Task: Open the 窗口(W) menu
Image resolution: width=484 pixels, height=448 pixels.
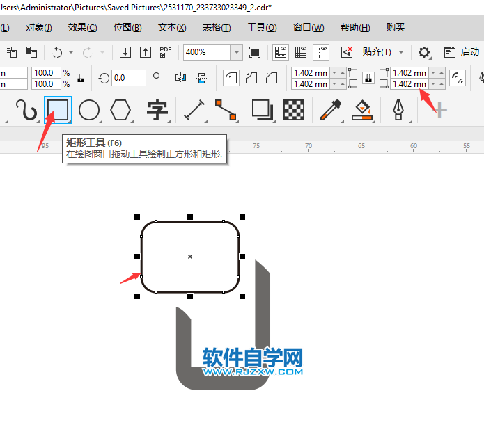Action: [x=309, y=27]
